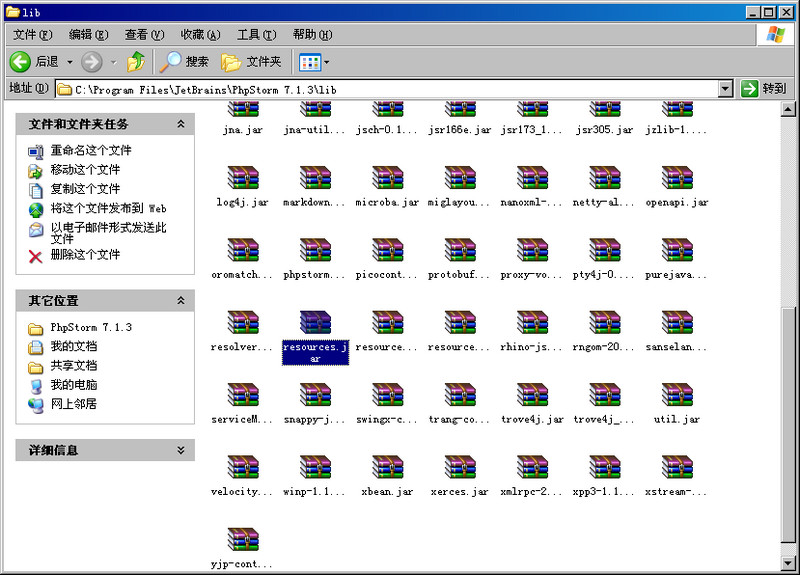This screenshot has width=800, height=575.
Task: Click the vertical scrollbar down arrow
Action: coord(790,564)
